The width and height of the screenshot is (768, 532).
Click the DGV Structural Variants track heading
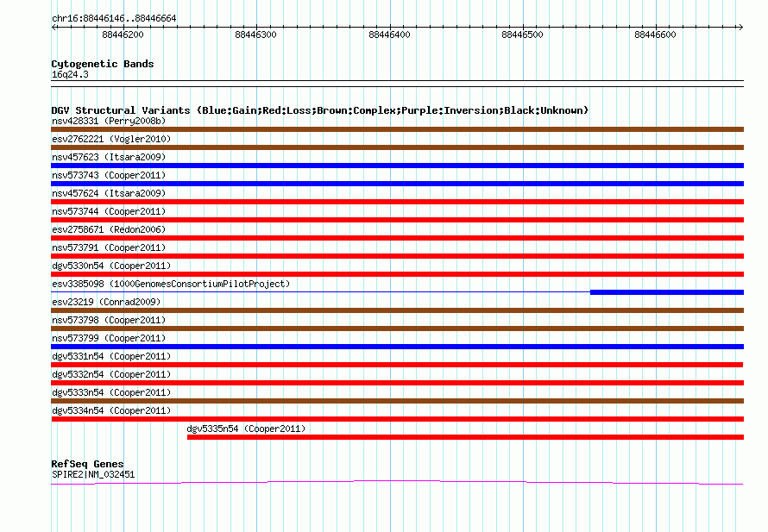319,110
